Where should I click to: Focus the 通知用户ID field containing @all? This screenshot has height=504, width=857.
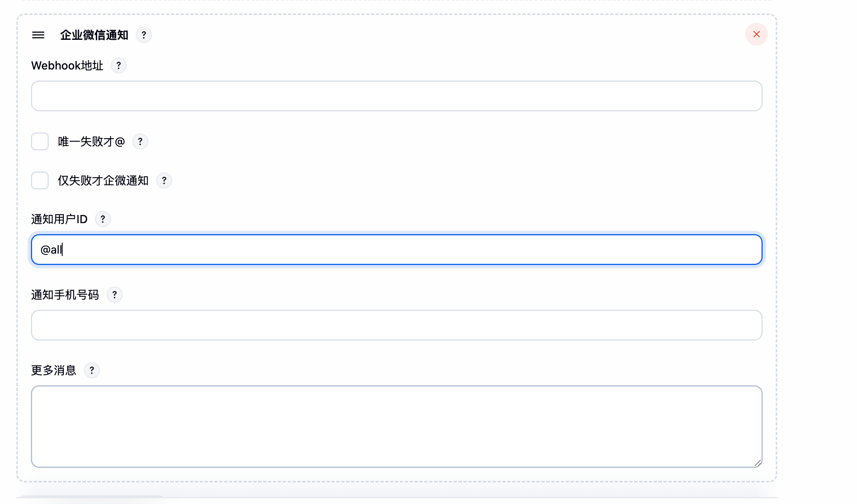point(396,250)
